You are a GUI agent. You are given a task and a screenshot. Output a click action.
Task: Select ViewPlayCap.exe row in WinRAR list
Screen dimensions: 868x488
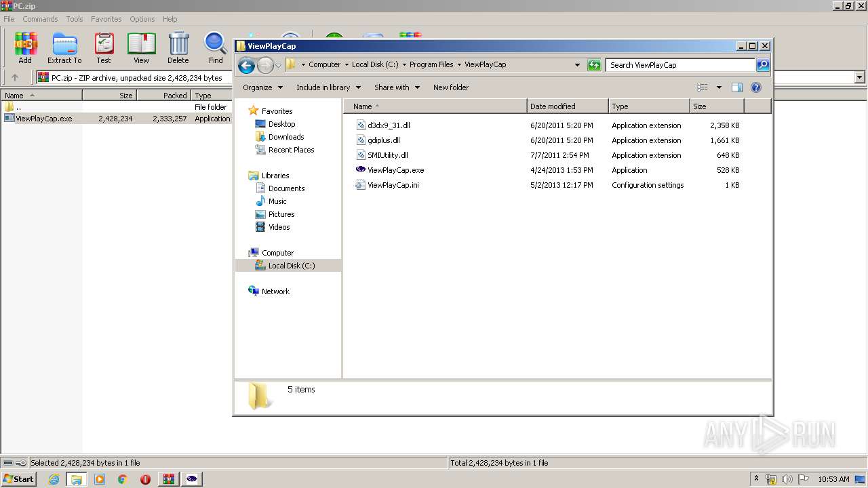coord(117,118)
